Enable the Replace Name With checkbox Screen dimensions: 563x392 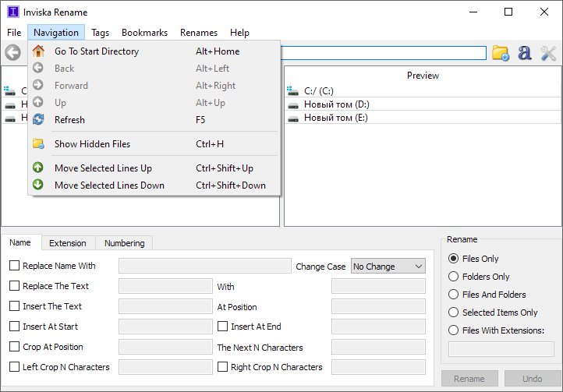[15, 266]
